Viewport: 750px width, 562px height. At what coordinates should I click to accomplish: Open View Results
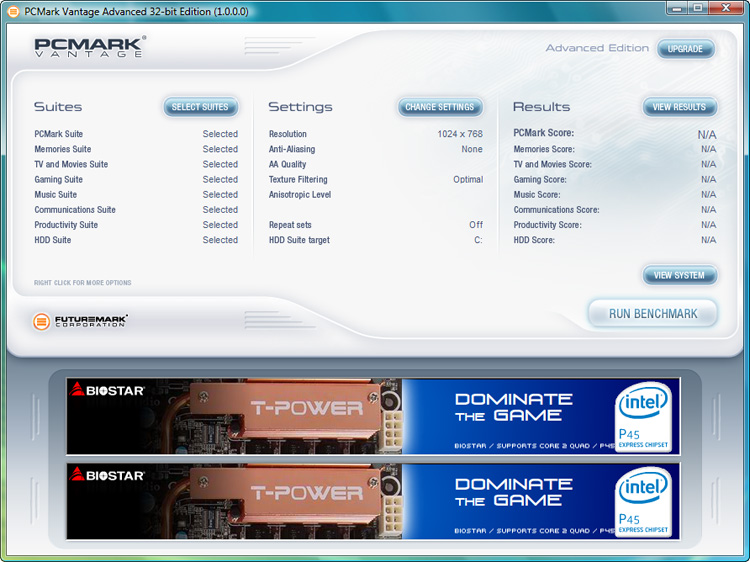pos(679,107)
